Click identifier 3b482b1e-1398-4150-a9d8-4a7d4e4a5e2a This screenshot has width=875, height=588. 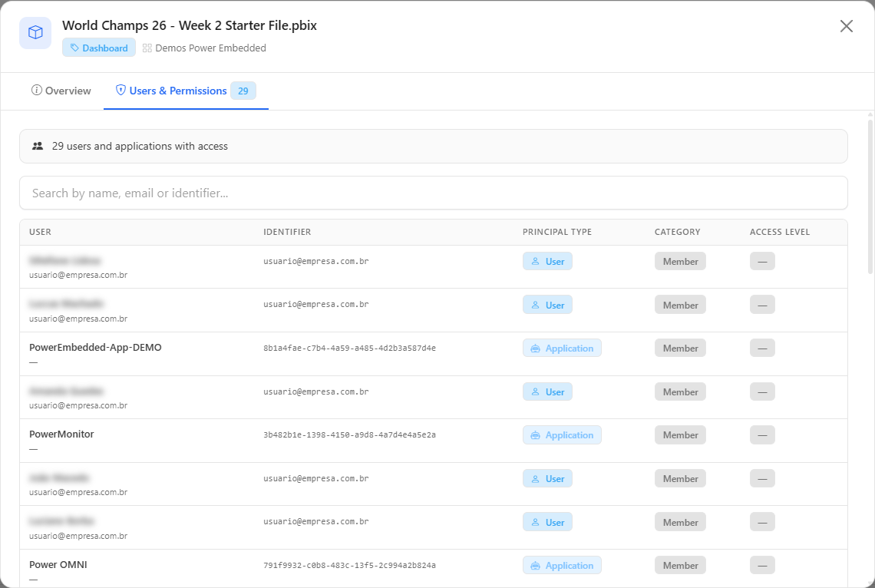349,434
